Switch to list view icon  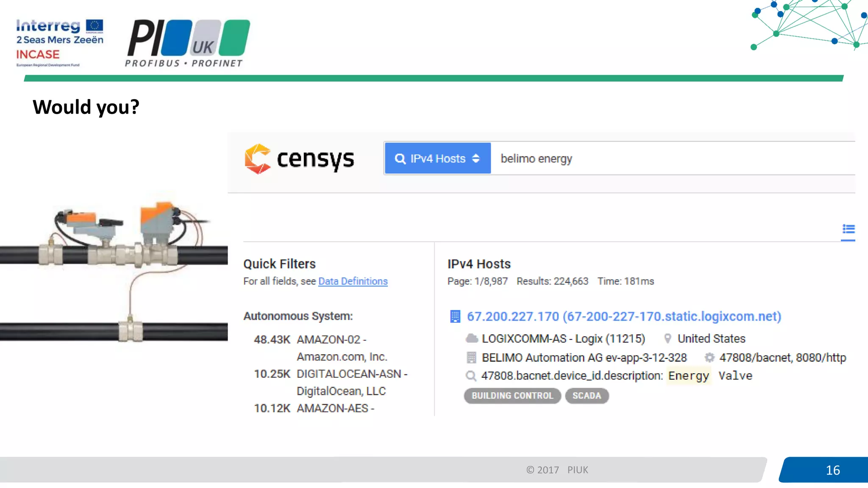coord(848,229)
